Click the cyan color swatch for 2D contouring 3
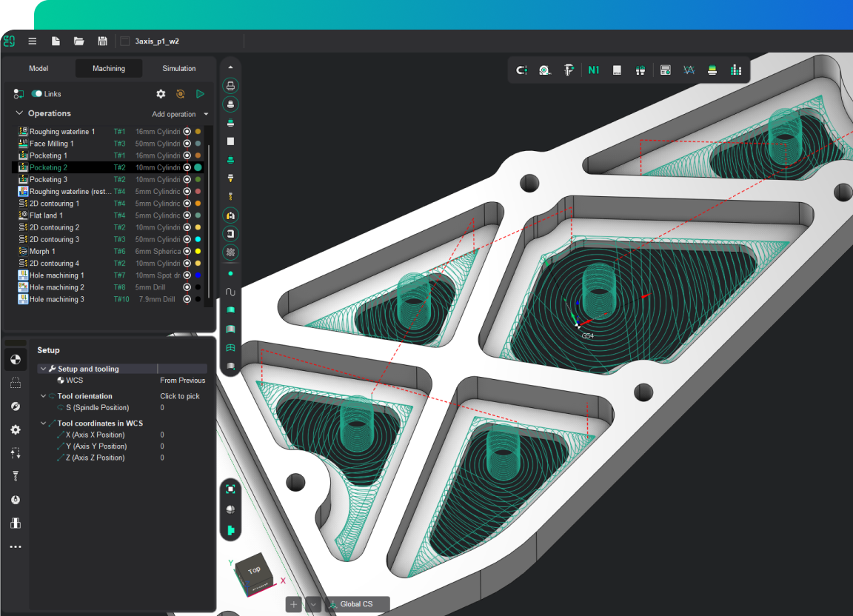This screenshot has height=616, width=853. (198, 240)
